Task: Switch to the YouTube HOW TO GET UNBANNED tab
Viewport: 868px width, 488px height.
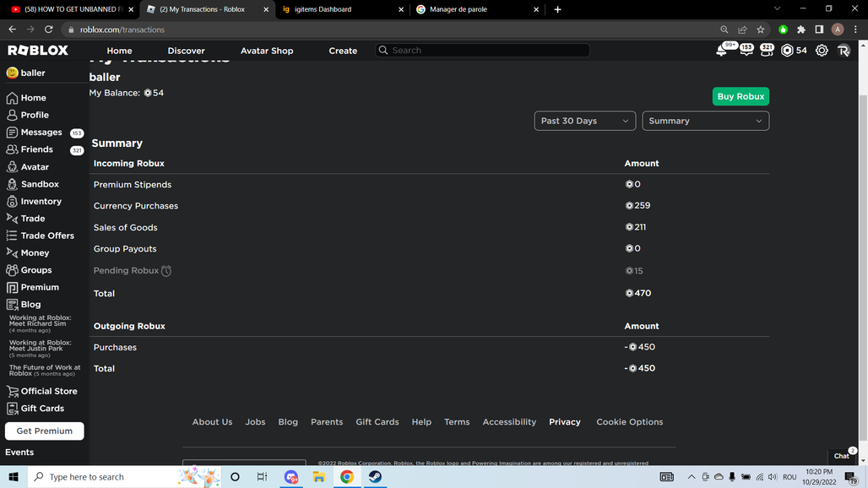Action: click(x=72, y=9)
